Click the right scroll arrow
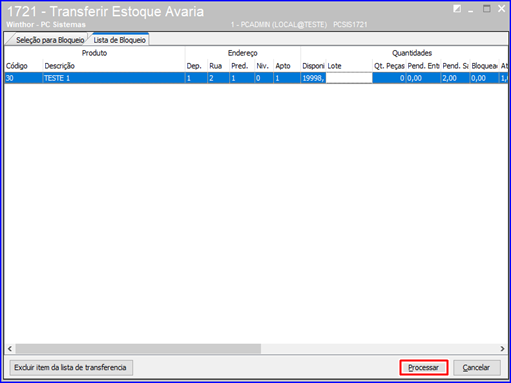511x383 pixels. click(502, 349)
